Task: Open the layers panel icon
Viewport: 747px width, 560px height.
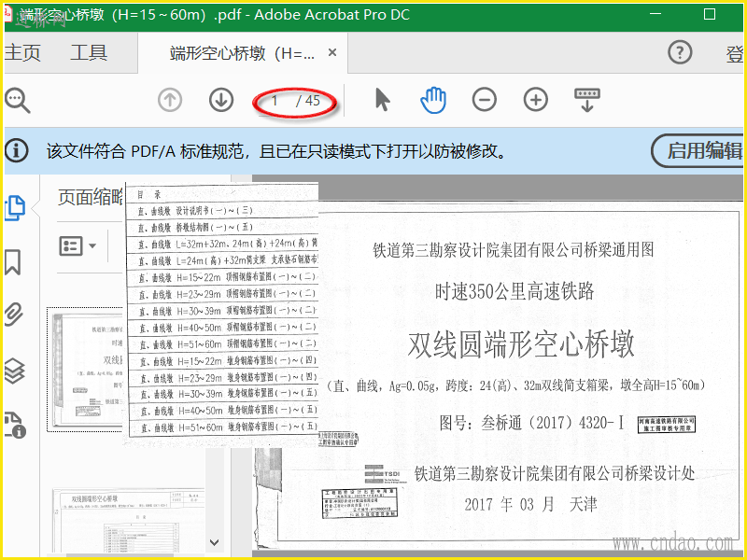Action: [x=14, y=371]
